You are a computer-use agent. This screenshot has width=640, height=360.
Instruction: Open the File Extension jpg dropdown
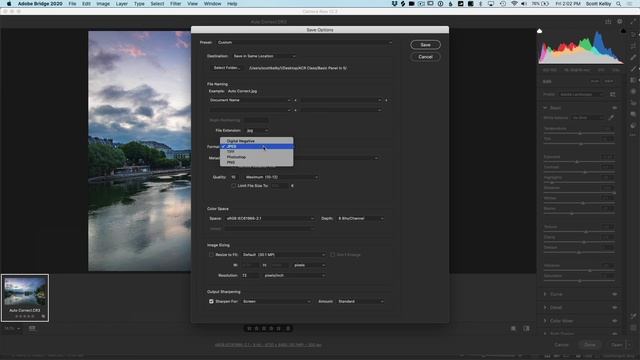tap(257, 131)
